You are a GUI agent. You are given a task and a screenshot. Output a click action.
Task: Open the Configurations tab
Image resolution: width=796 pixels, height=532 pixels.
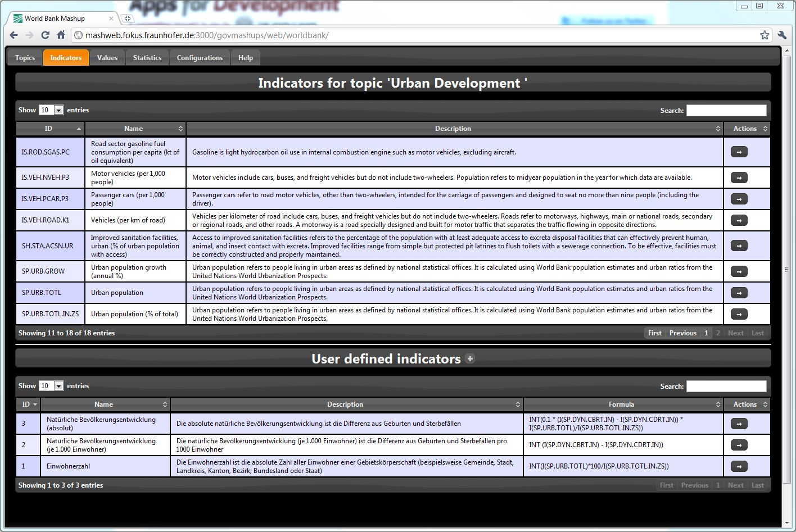tap(200, 58)
